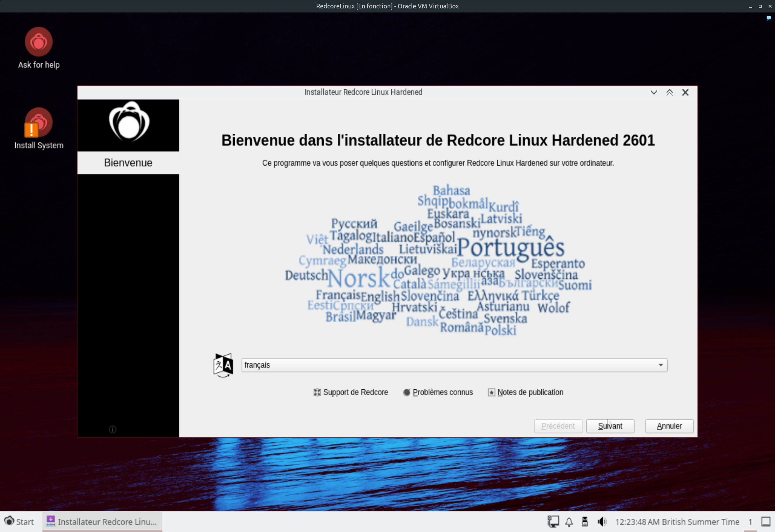Click the show desktop icon
The height and width of the screenshot is (532, 775).
tap(766, 522)
